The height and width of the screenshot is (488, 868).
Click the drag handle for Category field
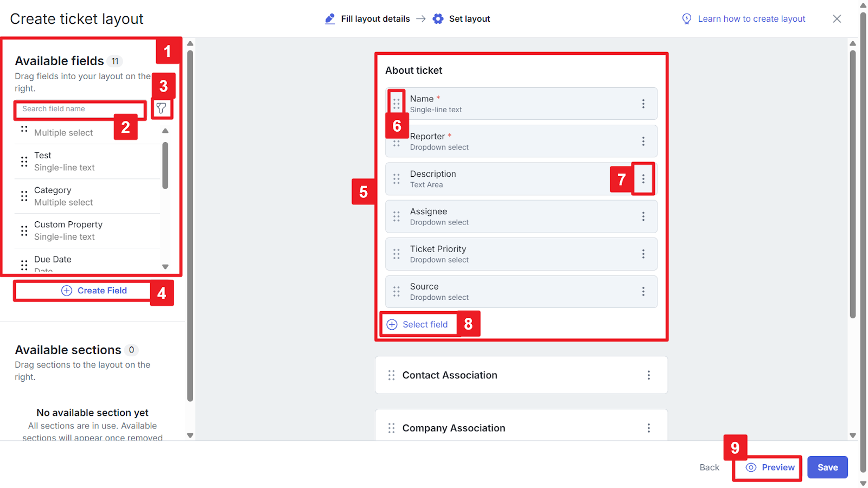tap(24, 196)
